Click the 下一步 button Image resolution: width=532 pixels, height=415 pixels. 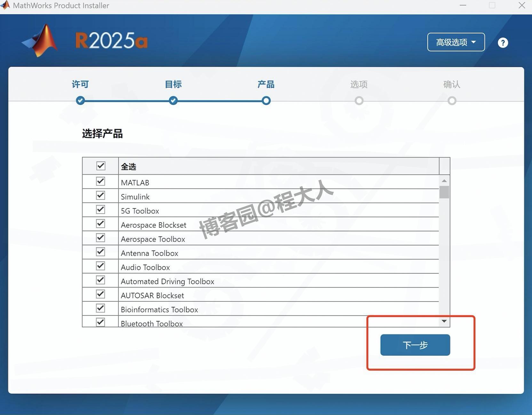(415, 345)
